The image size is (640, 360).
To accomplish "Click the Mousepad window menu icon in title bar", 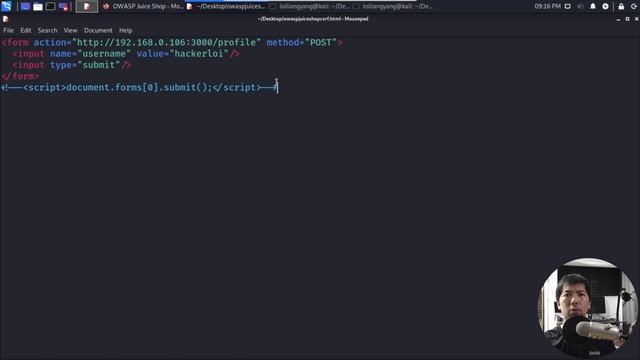I will coord(5,19).
